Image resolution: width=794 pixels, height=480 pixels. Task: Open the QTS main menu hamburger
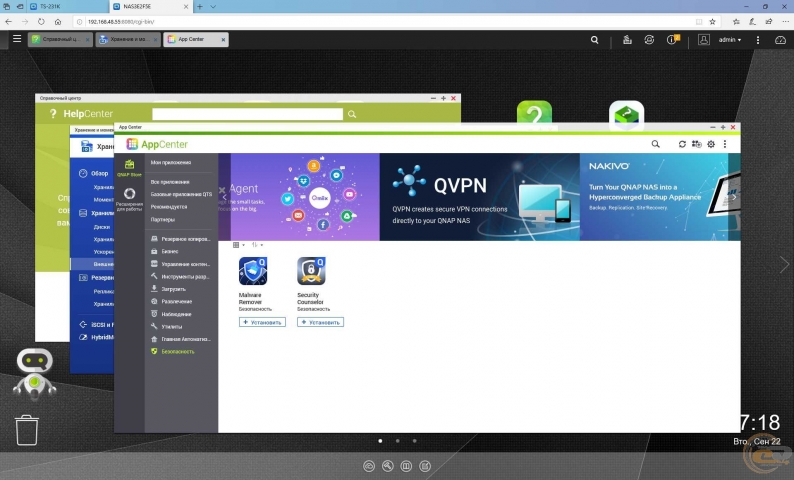click(x=17, y=39)
